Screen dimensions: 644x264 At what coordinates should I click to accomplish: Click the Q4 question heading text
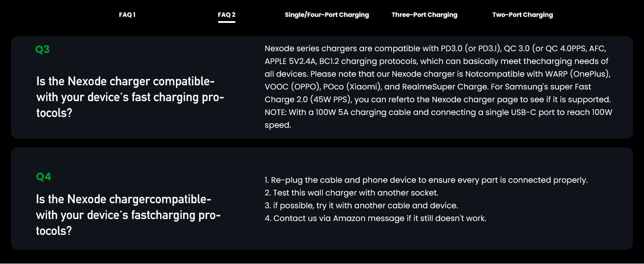point(128,215)
